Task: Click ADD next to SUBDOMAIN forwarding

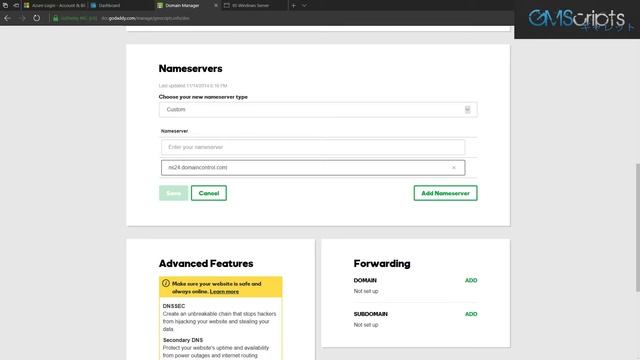Action: click(x=471, y=314)
